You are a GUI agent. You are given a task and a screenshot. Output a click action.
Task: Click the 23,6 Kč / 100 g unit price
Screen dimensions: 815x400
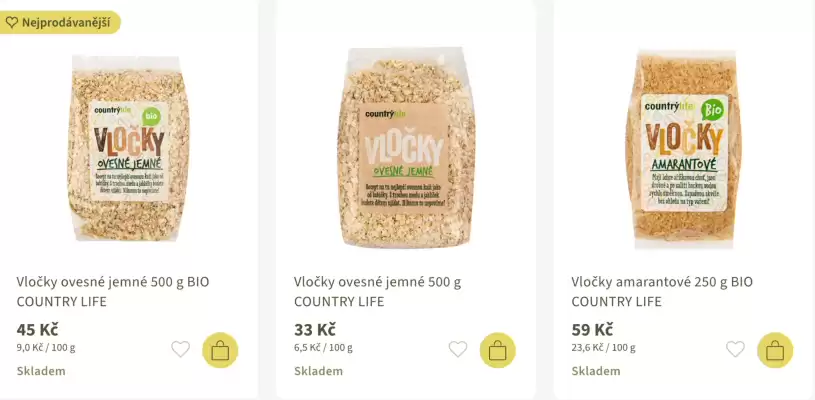point(603,348)
